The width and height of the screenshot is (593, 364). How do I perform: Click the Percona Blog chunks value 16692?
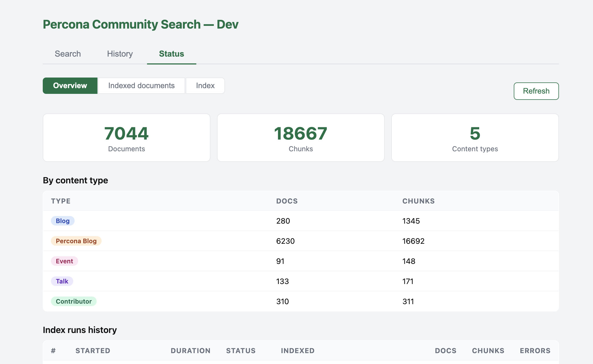(414, 241)
